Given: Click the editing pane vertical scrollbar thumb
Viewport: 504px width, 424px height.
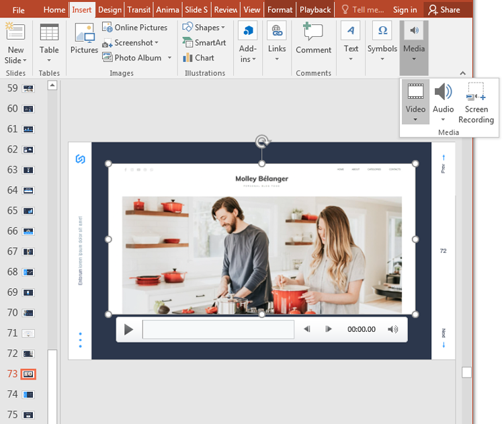Looking at the screenshot, I should pos(466,372).
